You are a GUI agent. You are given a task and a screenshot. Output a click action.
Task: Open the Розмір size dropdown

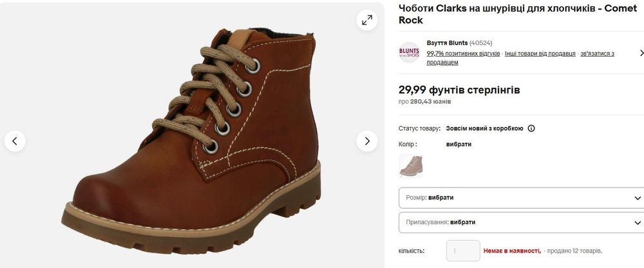pyautogui.click(x=521, y=198)
